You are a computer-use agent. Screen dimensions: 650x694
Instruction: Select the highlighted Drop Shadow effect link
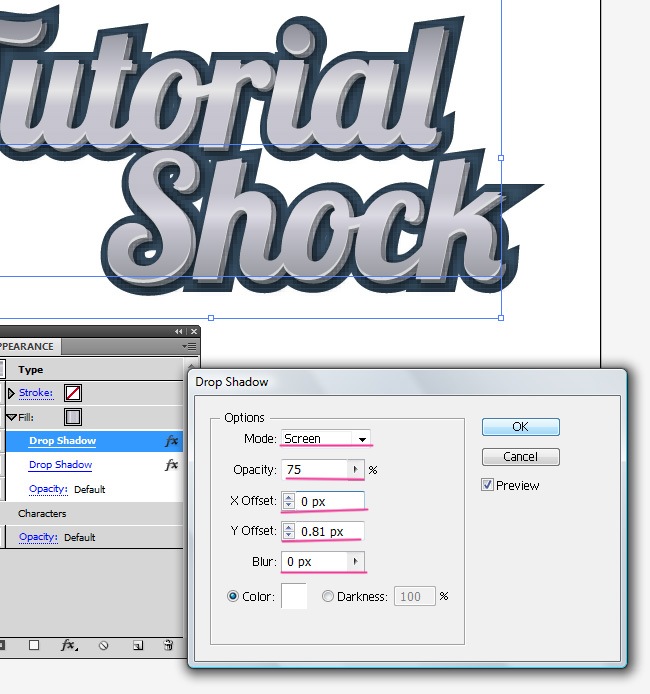62,441
